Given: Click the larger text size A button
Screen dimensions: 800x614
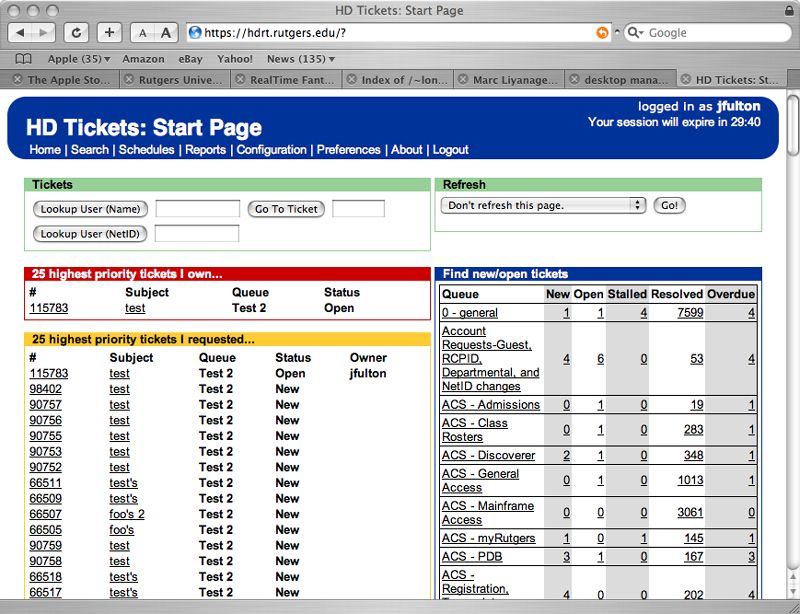Looking at the screenshot, I should [x=166, y=32].
